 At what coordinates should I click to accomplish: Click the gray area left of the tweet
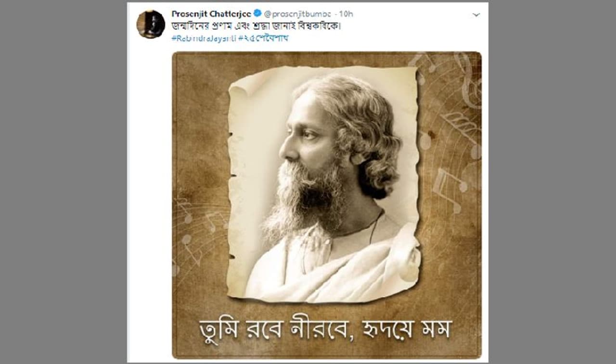(63, 183)
